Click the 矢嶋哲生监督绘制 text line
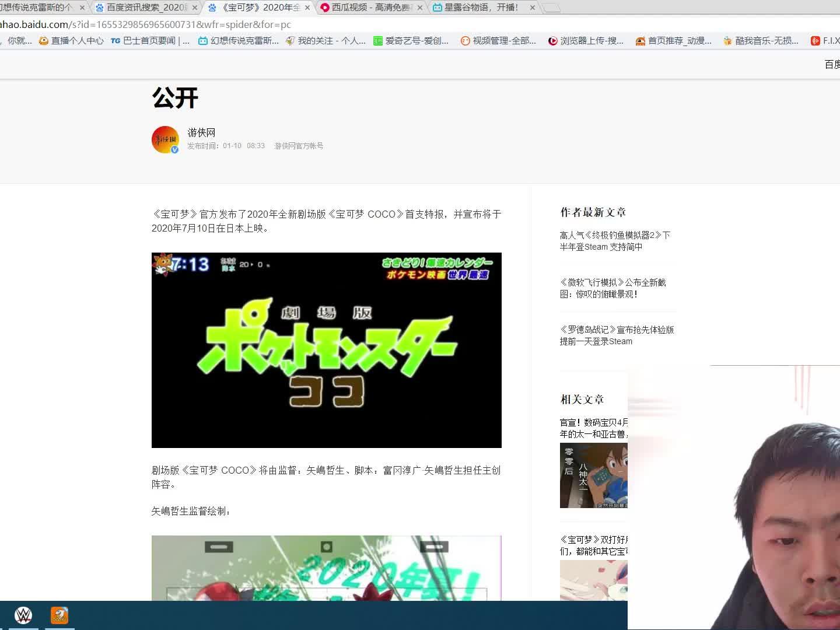Viewport: 840px width, 630px height. (x=191, y=511)
